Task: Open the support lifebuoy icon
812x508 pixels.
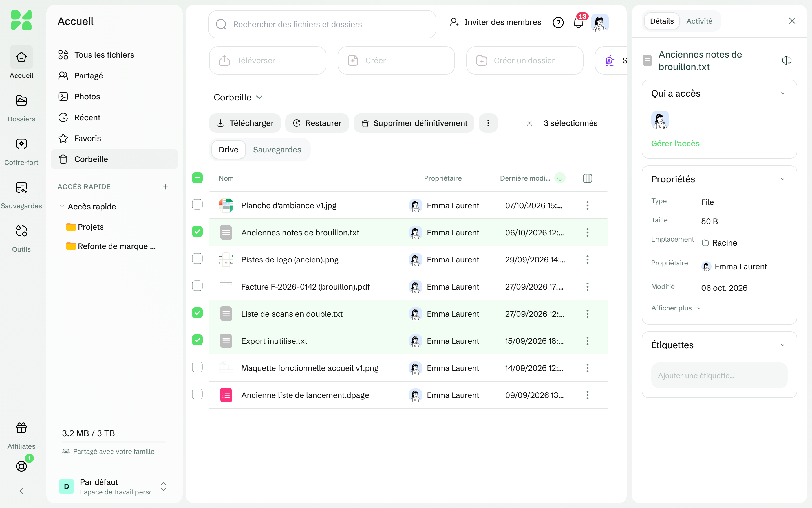Action: (x=21, y=466)
